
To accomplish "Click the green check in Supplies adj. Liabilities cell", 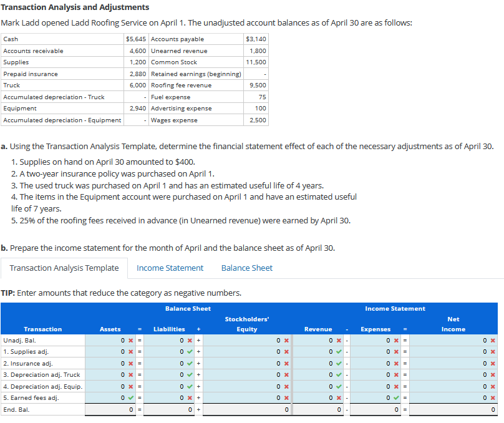I will (x=190, y=352).
